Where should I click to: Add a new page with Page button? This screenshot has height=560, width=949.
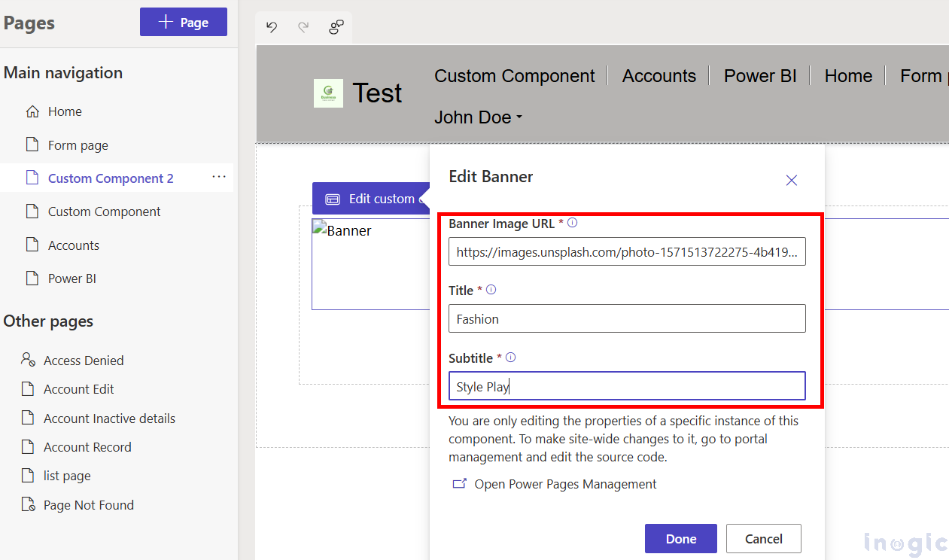coord(184,23)
